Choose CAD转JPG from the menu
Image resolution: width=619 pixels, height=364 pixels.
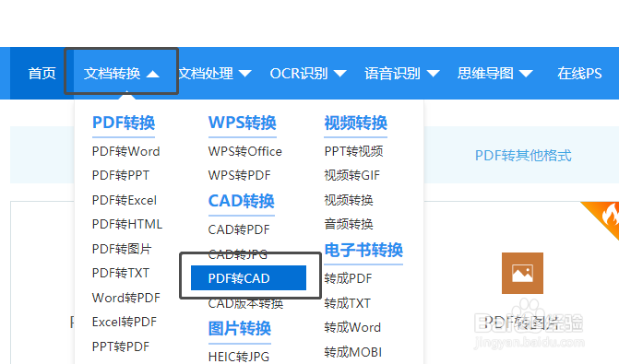[x=238, y=254]
